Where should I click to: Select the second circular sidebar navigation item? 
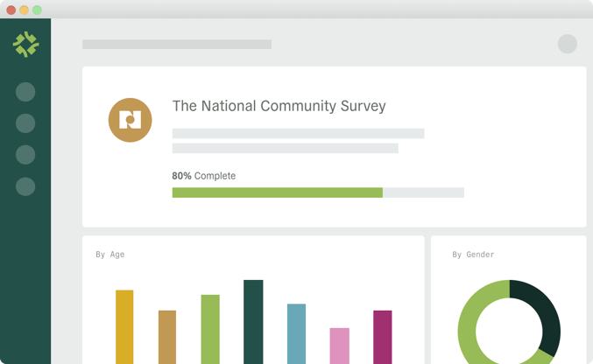[25, 123]
